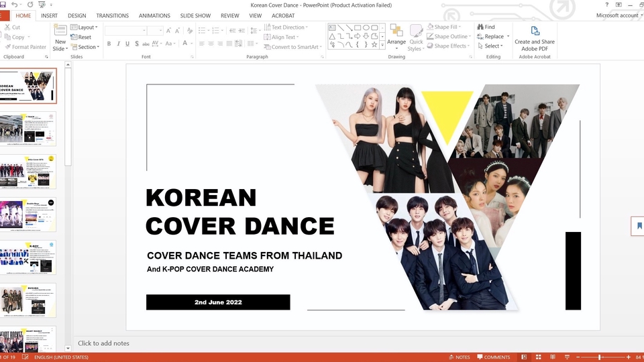The height and width of the screenshot is (362, 644).
Task: Open the INSERT ribbon tab
Action: point(49,15)
